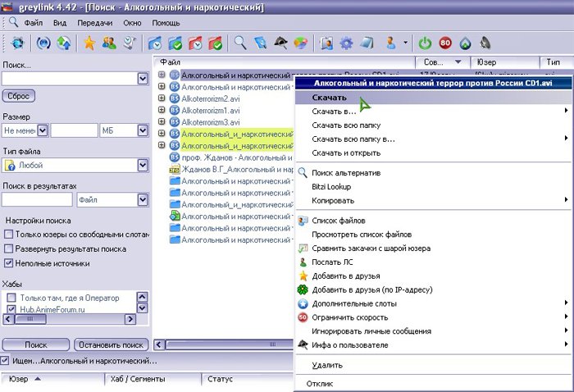574x392 pixels.
Task: Open finished uploads red folder with checkmark
Action: (x=216, y=43)
